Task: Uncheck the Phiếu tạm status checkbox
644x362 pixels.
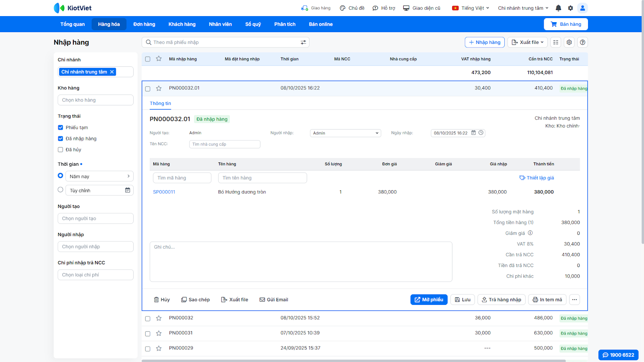Action: [x=60, y=128]
